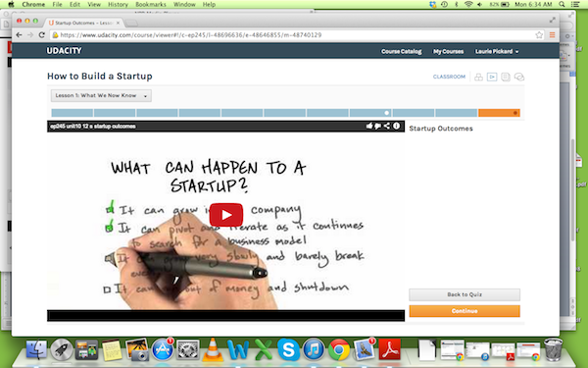Image resolution: width=588 pixels, height=368 pixels.
Task: Bookmark page with the star icon
Action: [x=539, y=35]
